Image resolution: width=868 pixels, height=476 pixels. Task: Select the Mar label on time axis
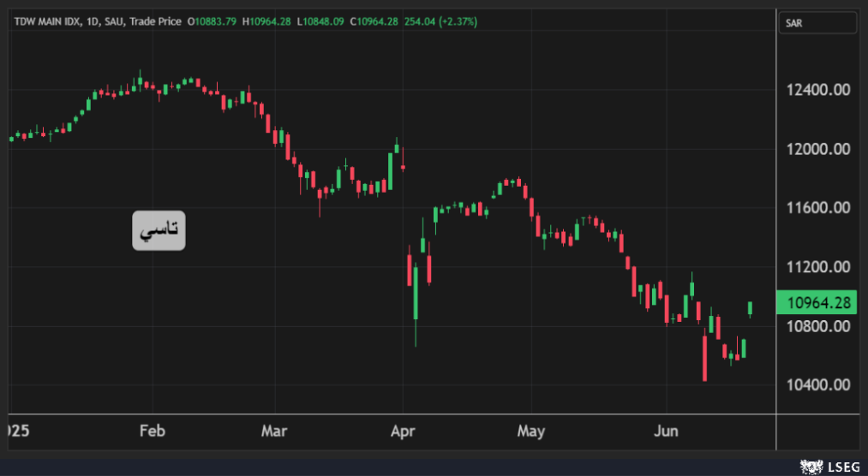tap(274, 431)
